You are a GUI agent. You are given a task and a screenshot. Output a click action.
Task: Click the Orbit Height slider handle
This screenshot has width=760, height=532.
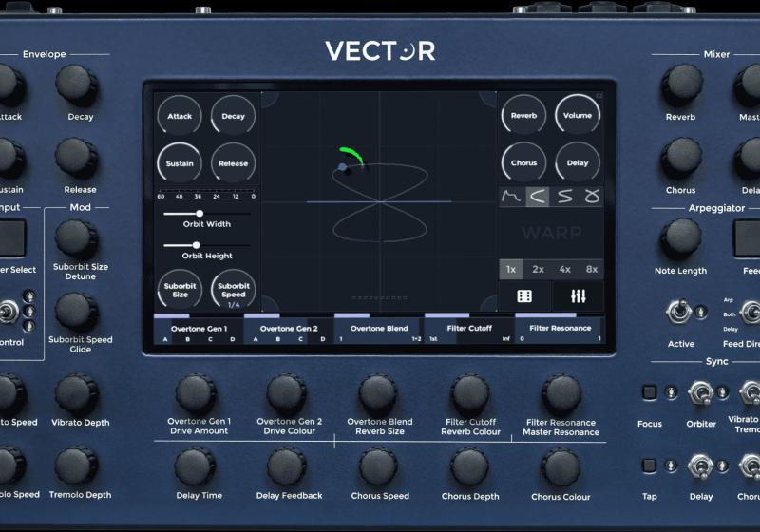[x=196, y=245]
